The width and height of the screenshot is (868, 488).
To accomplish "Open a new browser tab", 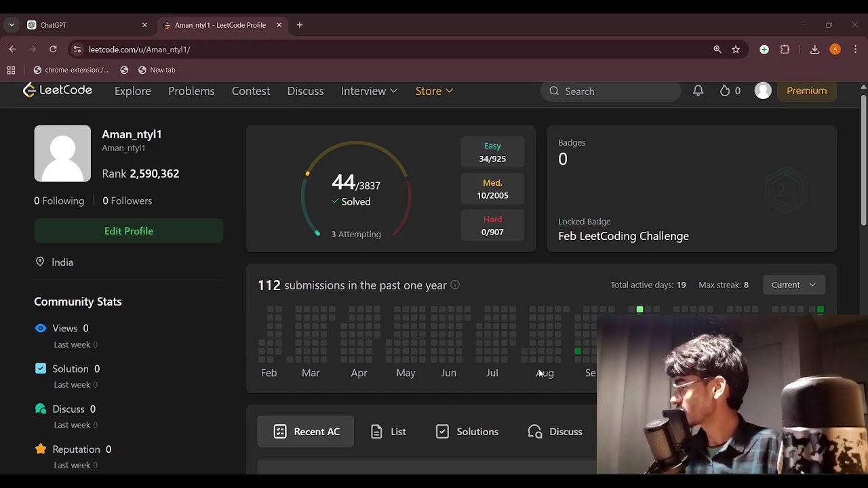I will click(x=300, y=25).
